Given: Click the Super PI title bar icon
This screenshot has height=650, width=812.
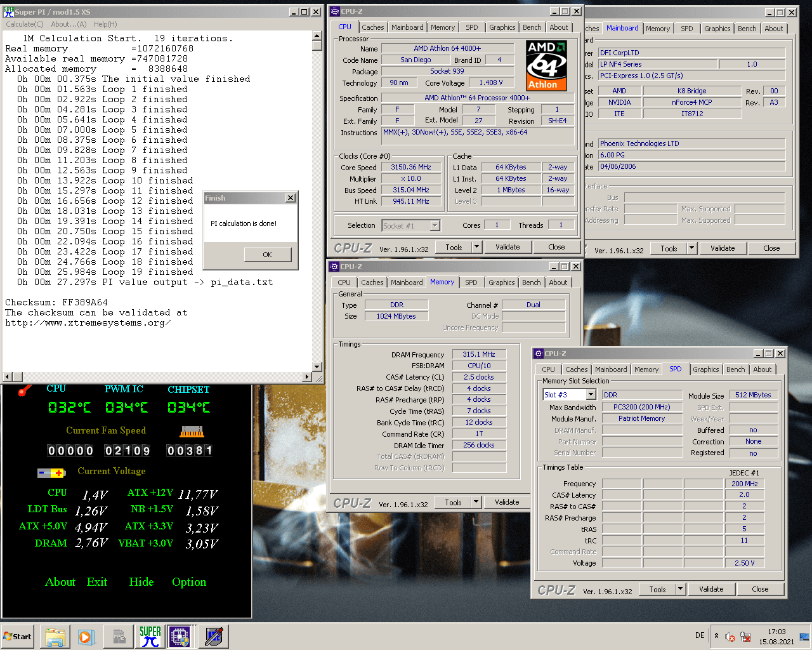Looking at the screenshot, I should (x=9, y=11).
